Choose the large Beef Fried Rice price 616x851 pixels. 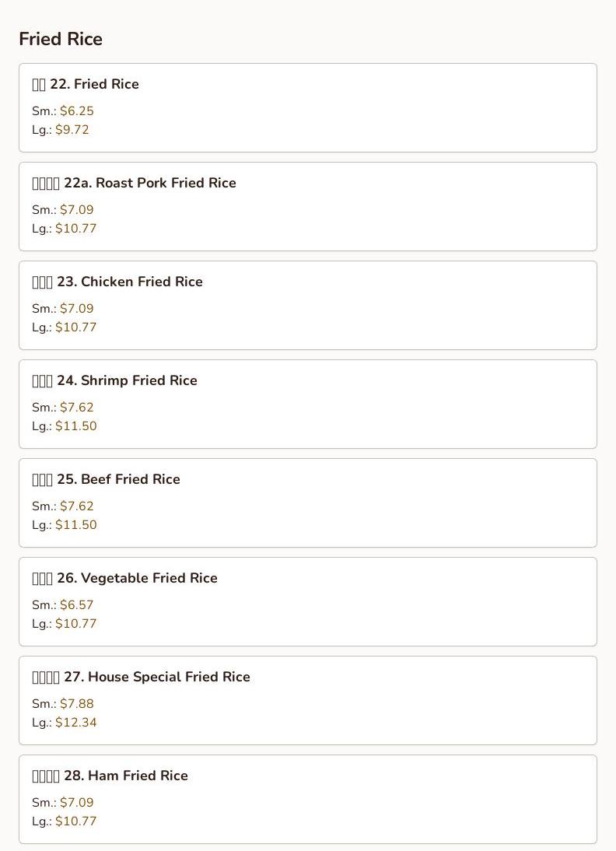coord(76,525)
